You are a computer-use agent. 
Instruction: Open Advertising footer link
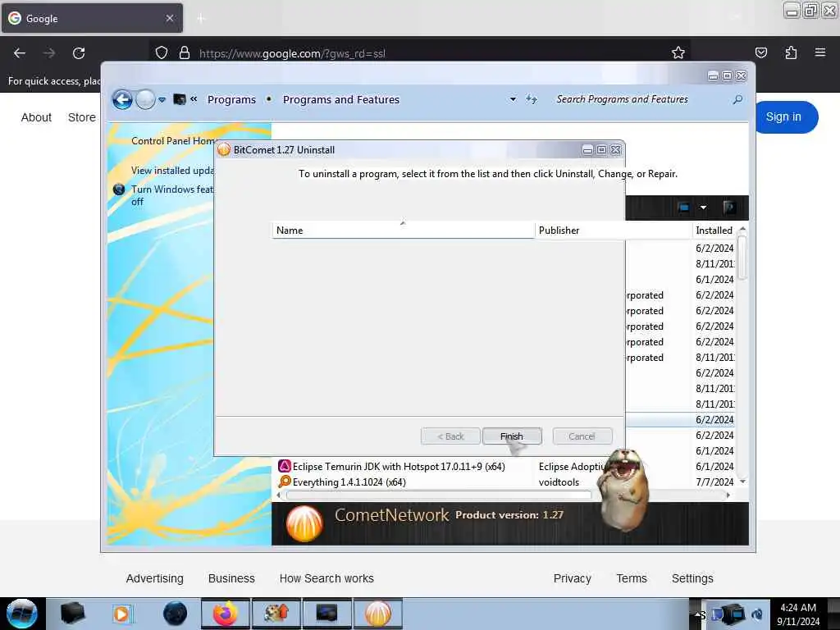coord(155,578)
